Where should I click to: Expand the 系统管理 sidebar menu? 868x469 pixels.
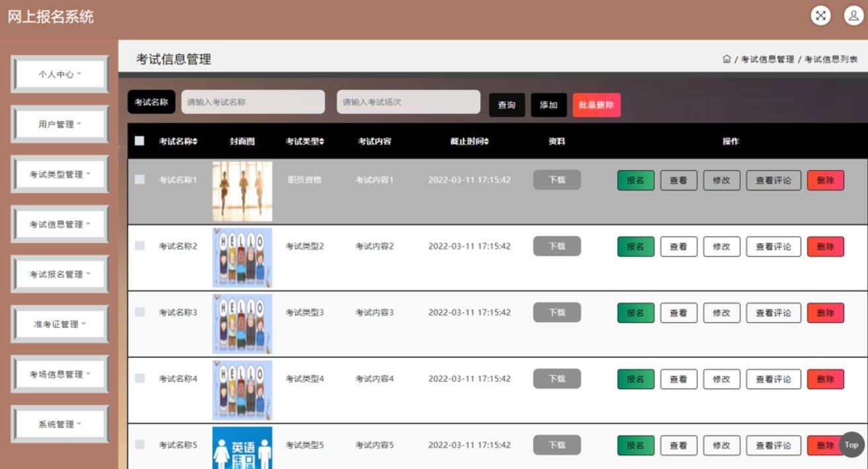point(60,423)
